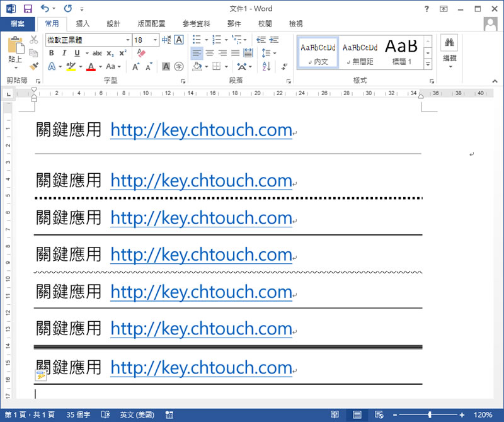Image resolution: width=504 pixels, height=422 pixels.
Task: Click the 35 個字 word count indicator
Action: 77,415
